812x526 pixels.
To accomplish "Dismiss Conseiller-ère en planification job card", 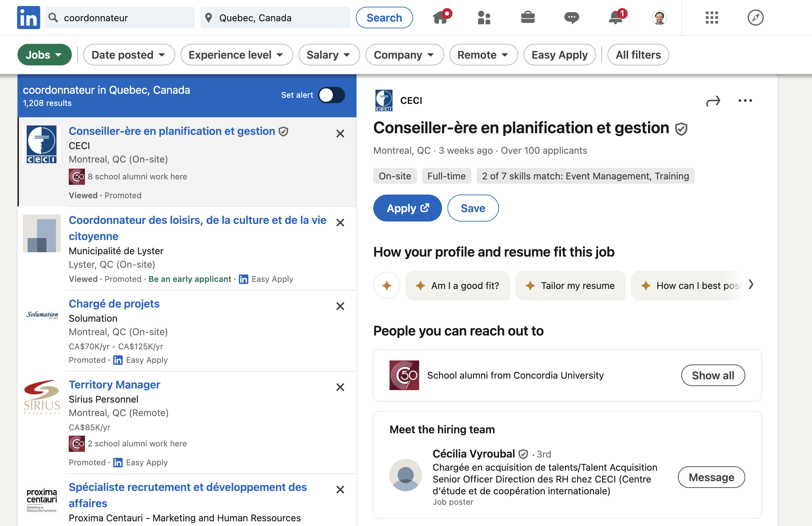I will pyautogui.click(x=340, y=133).
